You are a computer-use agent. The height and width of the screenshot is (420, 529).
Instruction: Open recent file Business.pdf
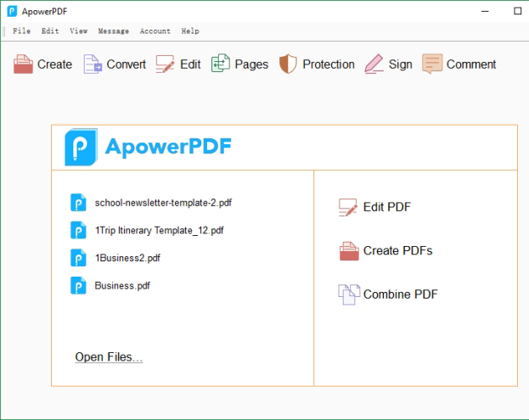(x=122, y=285)
